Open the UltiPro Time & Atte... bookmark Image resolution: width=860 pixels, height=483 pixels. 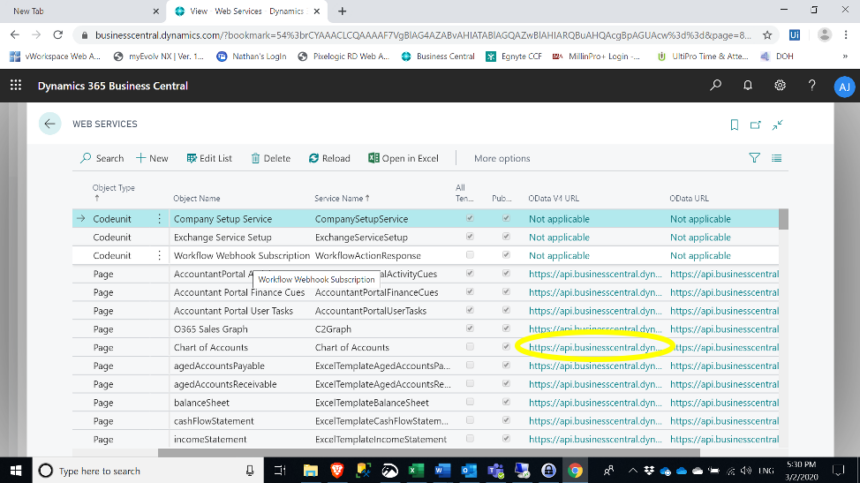(703, 56)
